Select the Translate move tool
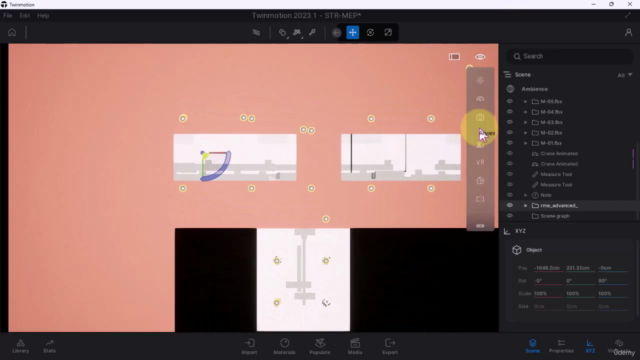The width and height of the screenshot is (640, 360). click(353, 32)
